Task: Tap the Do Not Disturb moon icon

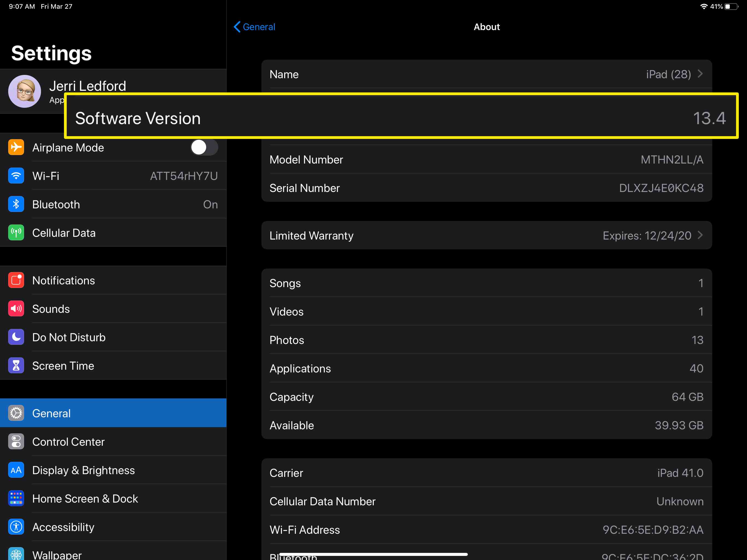Action: click(x=16, y=337)
